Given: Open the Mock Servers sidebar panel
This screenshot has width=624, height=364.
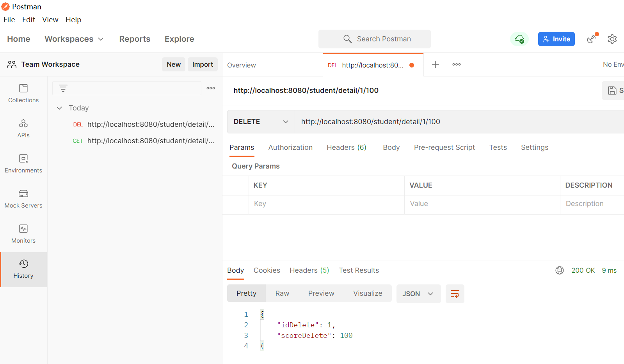Looking at the screenshot, I should [x=23, y=199].
